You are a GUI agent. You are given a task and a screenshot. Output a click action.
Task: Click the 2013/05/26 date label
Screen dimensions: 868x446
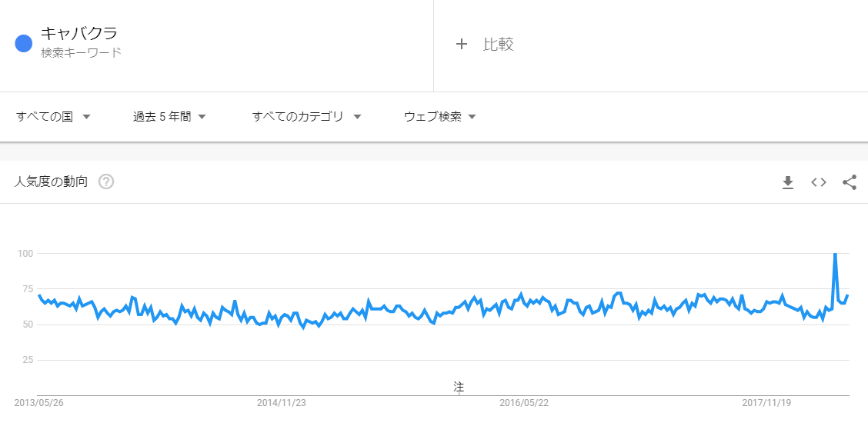click(38, 403)
